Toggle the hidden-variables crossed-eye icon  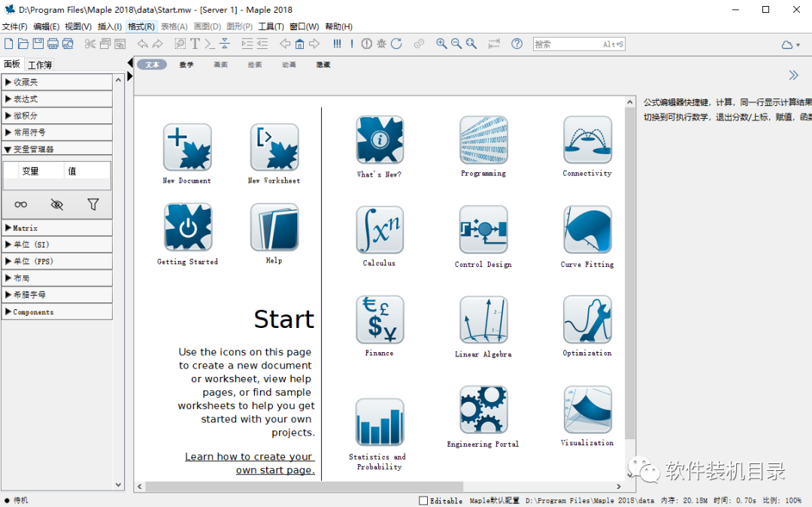(x=57, y=205)
